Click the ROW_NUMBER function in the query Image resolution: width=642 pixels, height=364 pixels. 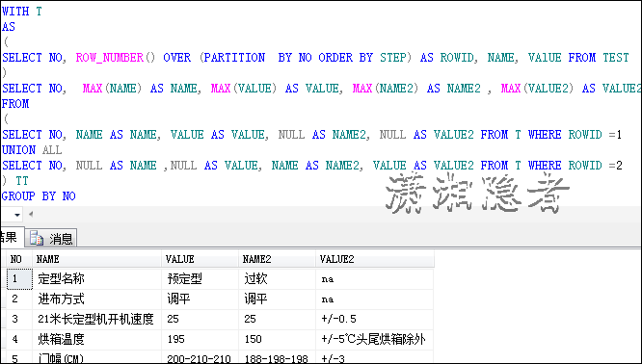tap(110, 58)
